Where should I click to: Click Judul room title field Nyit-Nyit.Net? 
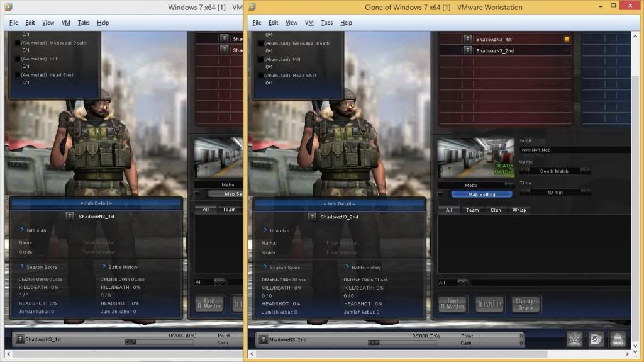(x=575, y=150)
